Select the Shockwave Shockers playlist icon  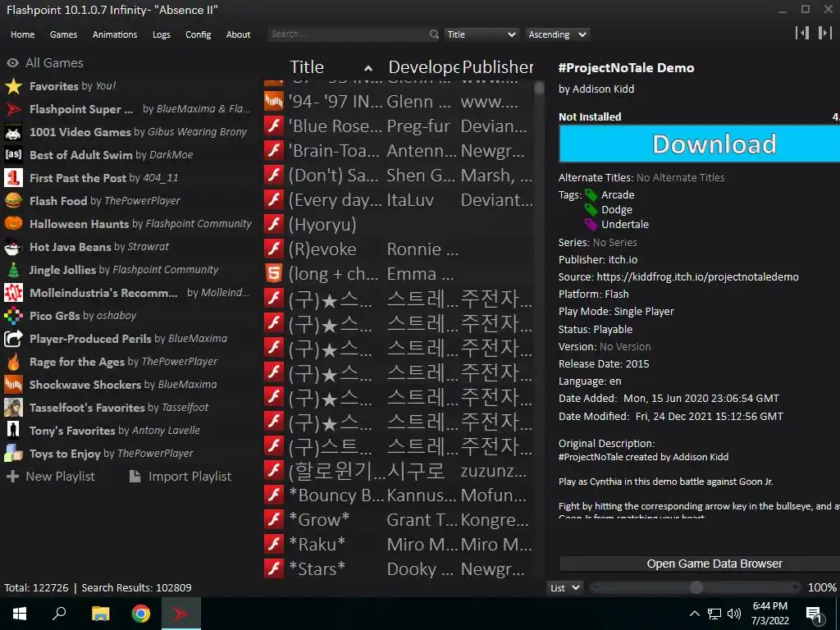pos(13,385)
